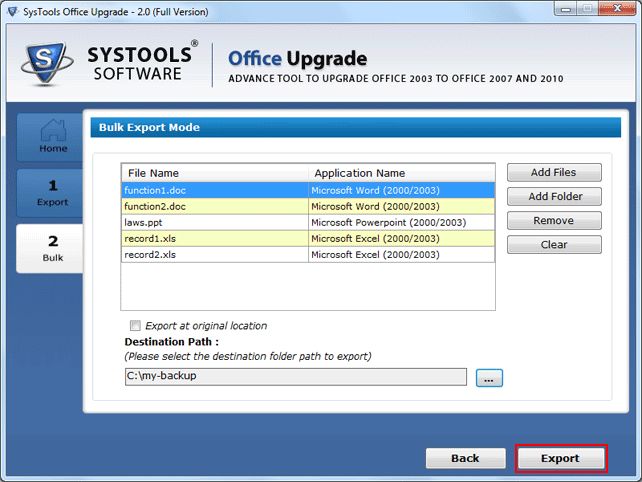Select the 2 Bulk tab
This screenshot has height=482, width=642.
click(x=50, y=249)
